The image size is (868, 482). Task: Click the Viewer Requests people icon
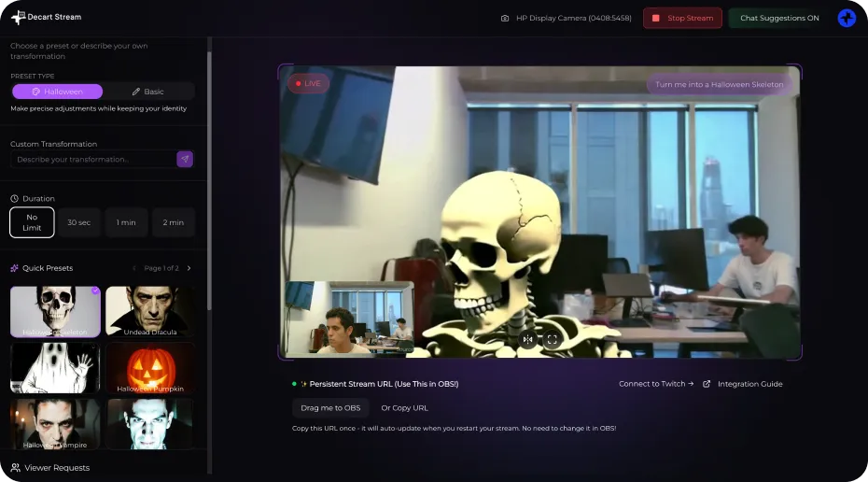[x=16, y=467]
